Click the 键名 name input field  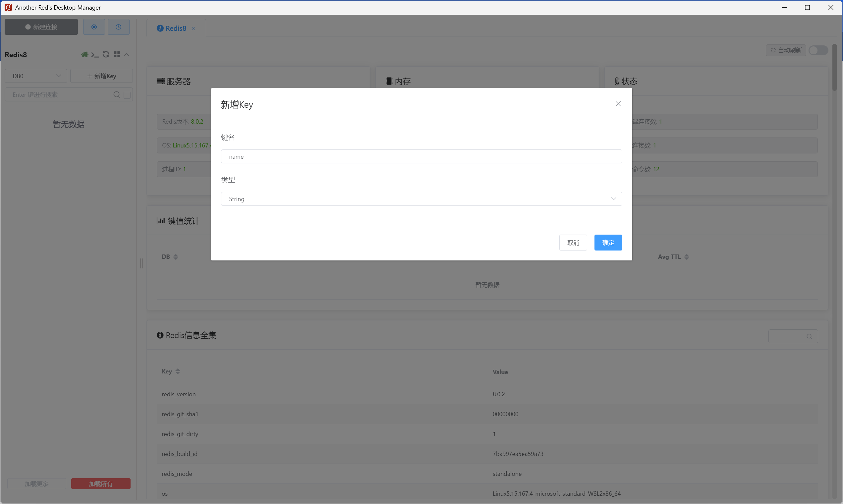(421, 156)
